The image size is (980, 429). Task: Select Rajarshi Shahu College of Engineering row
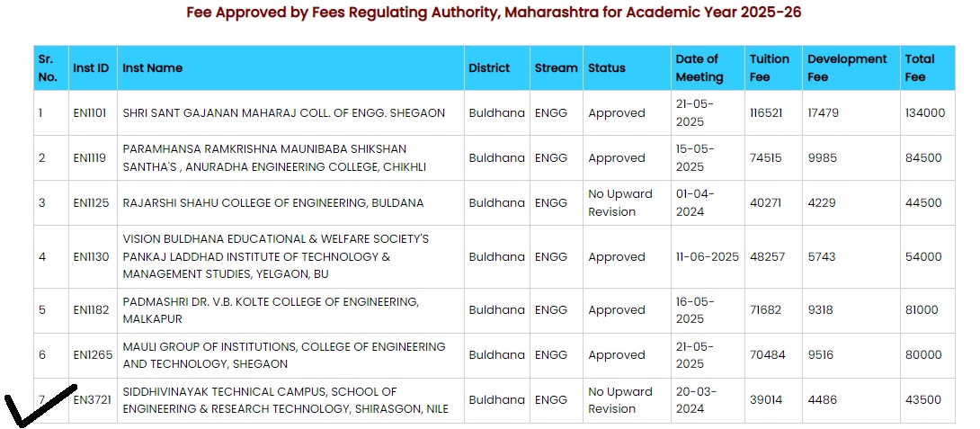click(x=272, y=203)
